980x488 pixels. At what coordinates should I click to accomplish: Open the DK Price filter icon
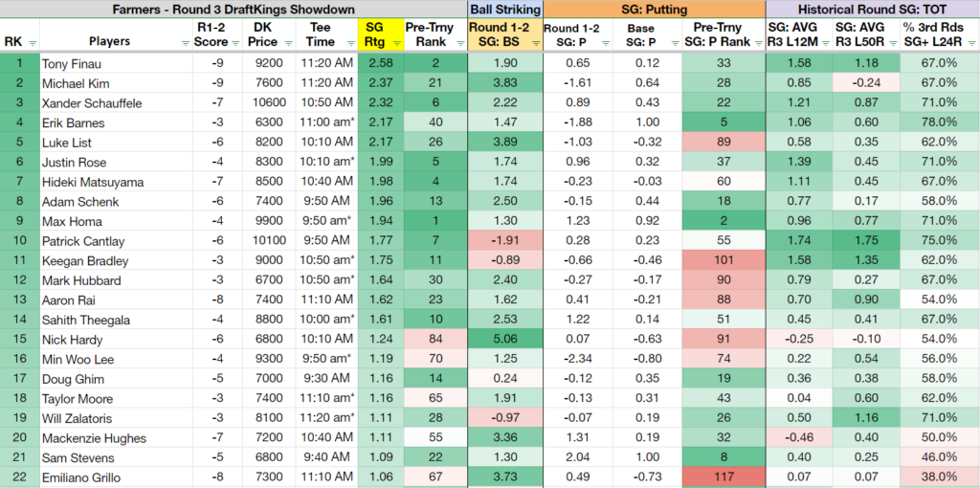coord(288,43)
